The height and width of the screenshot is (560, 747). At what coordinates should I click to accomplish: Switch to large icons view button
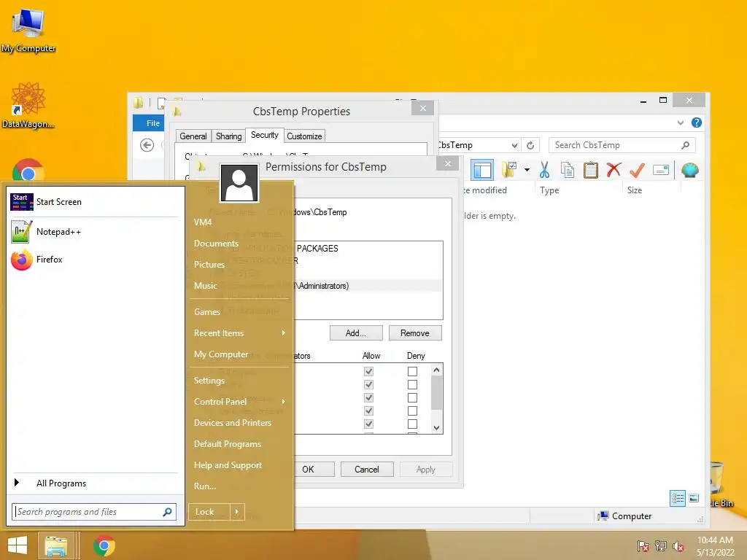tap(694, 498)
